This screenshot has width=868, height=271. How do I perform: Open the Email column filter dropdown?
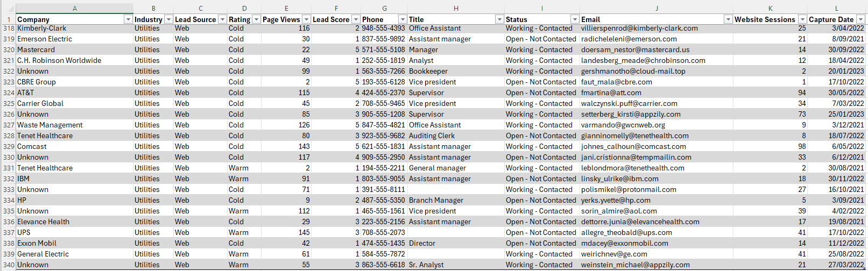pos(728,19)
